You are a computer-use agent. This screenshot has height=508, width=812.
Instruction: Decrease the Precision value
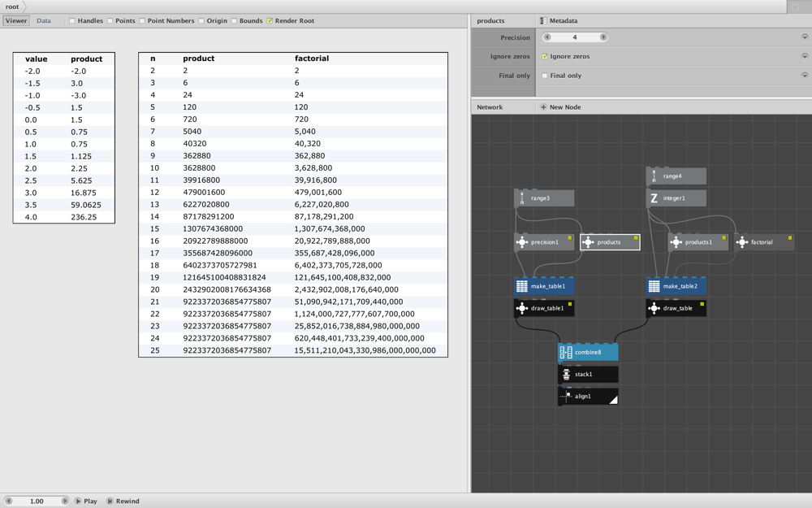[547, 37]
